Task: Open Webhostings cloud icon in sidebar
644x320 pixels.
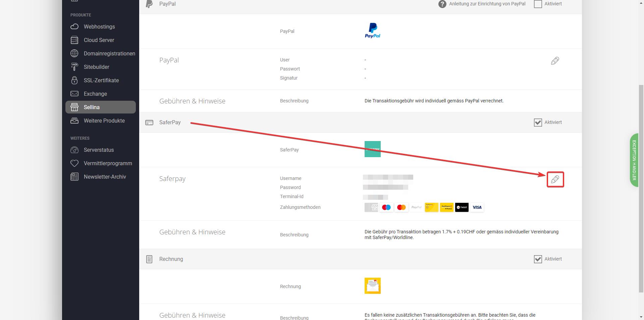Action: [x=74, y=27]
